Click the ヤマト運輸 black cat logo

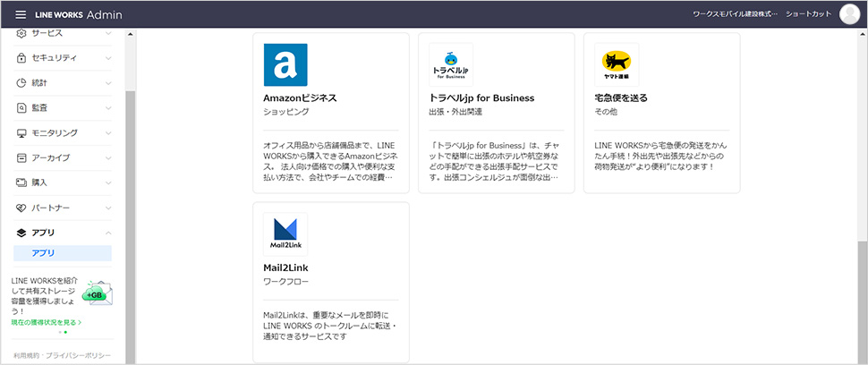[617, 64]
